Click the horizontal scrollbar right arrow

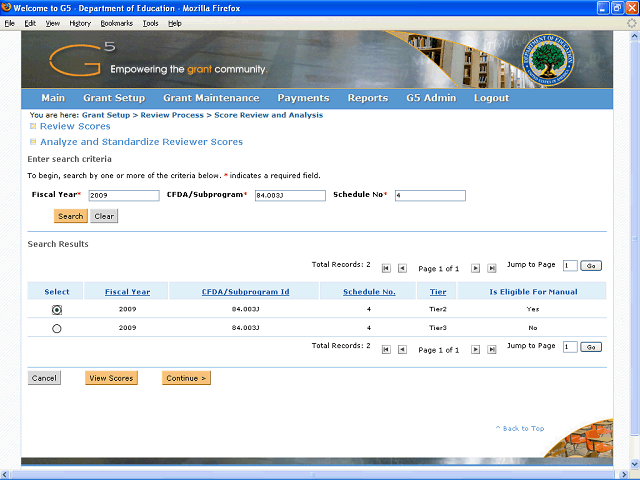pyautogui.click(x=624, y=474)
